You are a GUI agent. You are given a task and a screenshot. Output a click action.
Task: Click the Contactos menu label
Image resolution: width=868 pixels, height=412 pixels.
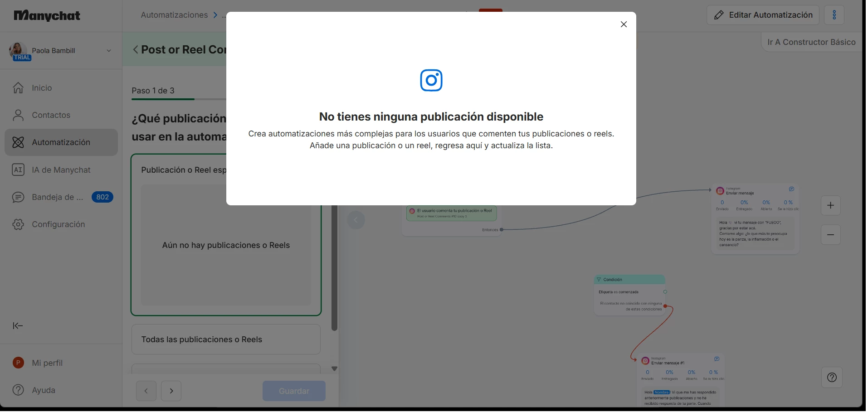(x=51, y=115)
